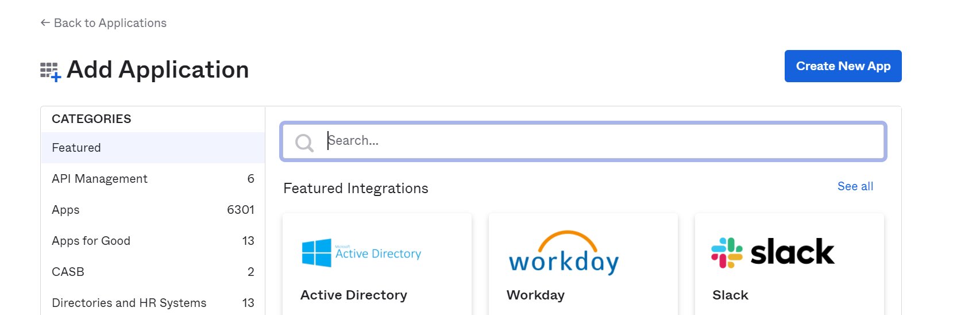
Task: Click the Featured Integrations heading
Action: (x=356, y=189)
